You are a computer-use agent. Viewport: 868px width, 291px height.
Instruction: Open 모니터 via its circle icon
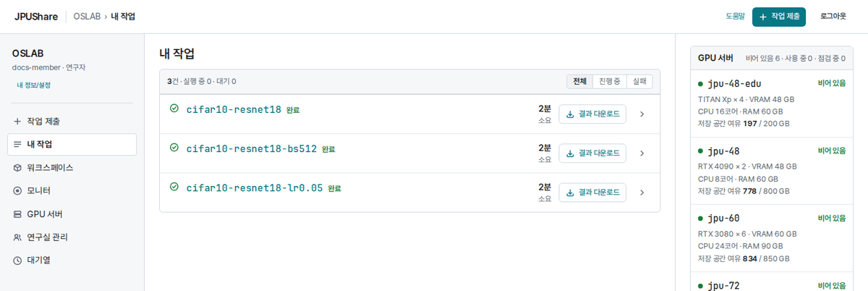point(17,191)
